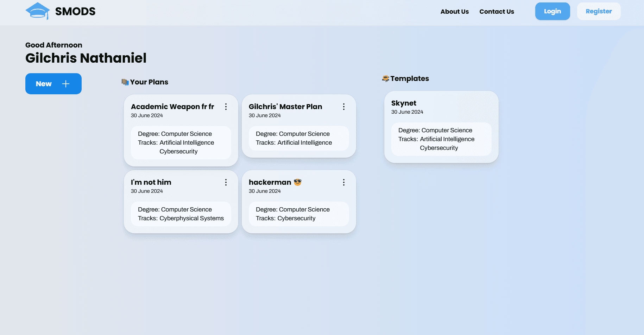Select Contact Us in the navigation bar
The width and height of the screenshot is (644, 335).
(497, 11)
